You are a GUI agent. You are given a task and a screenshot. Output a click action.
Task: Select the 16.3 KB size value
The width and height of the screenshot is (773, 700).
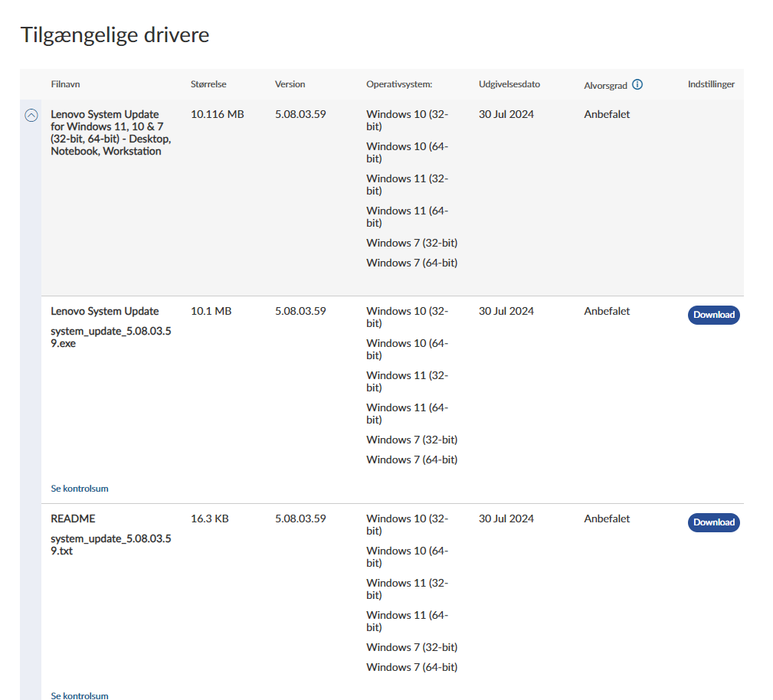(x=209, y=518)
